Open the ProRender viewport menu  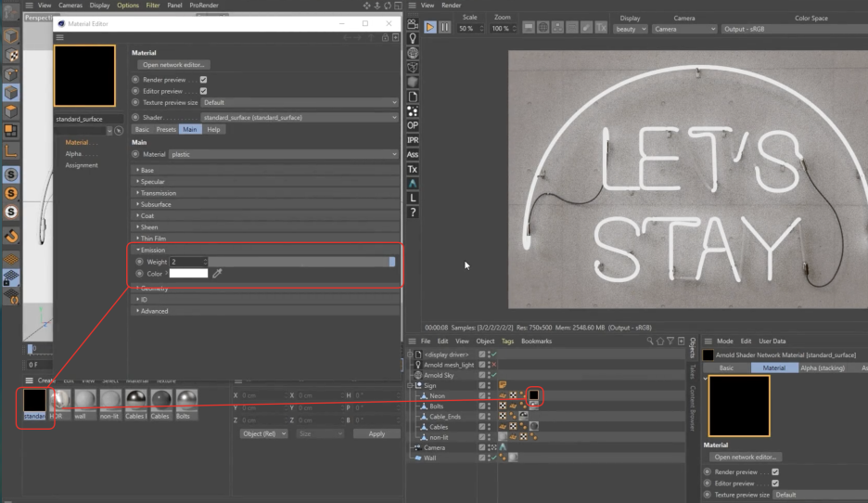[x=204, y=5]
